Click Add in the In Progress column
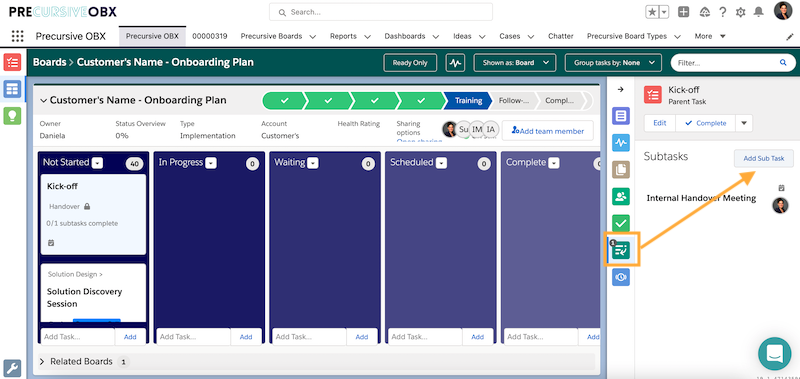Viewport: 800px width, 379px height. (246, 337)
